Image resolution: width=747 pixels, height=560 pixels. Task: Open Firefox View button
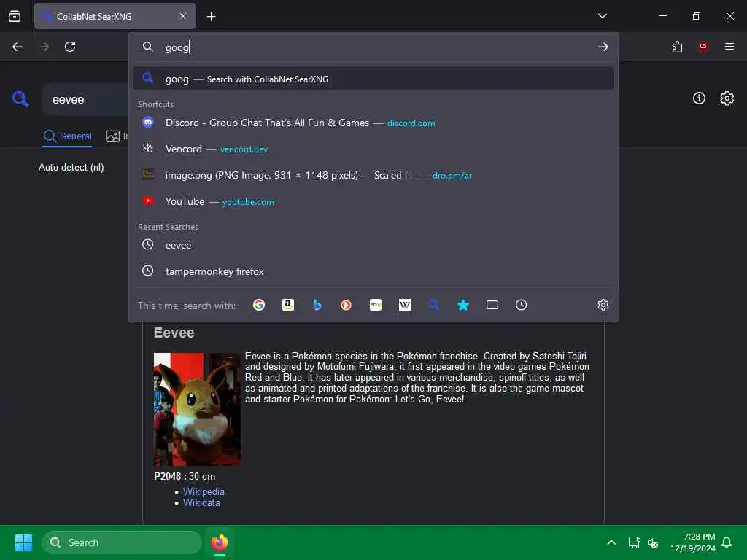coord(15,16)
